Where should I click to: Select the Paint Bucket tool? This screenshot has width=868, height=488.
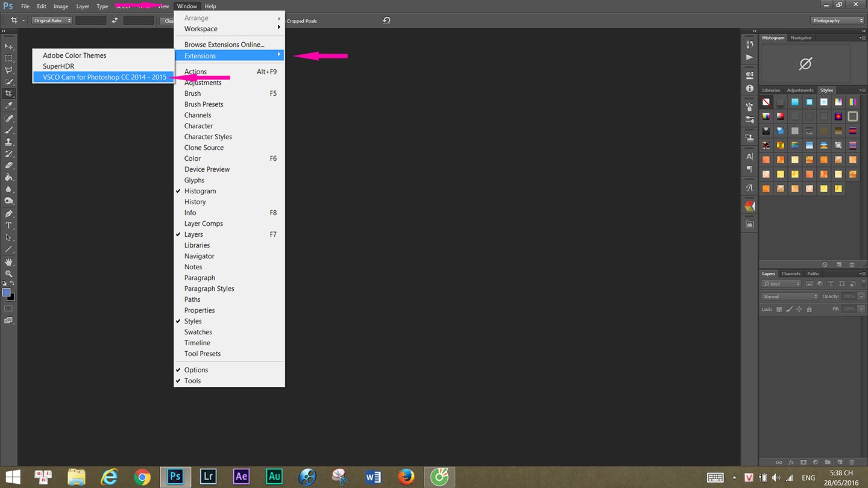[x=8, y=178]
